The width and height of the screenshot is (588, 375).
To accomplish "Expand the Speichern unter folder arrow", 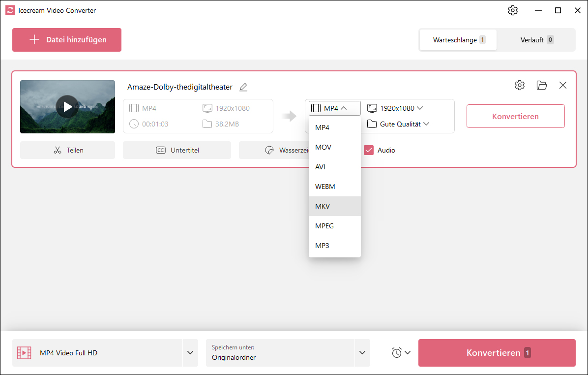I will coord(362,353).
